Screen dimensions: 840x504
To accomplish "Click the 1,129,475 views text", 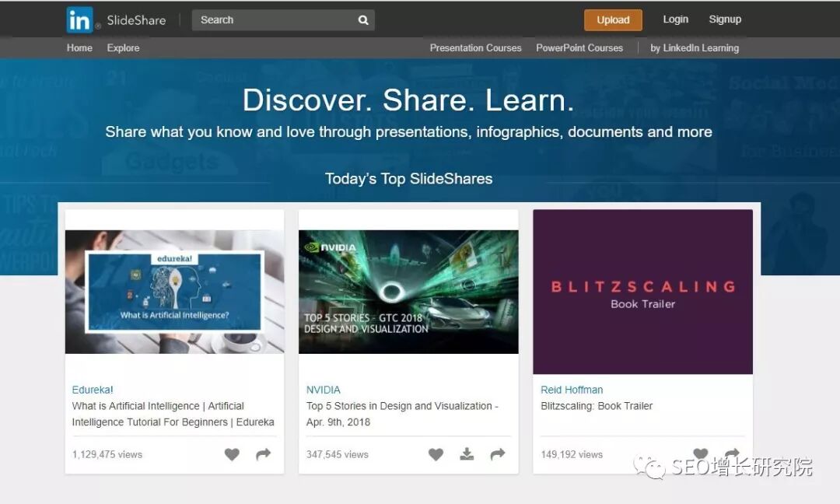I will pyautogui.click(x=107, y=454).
